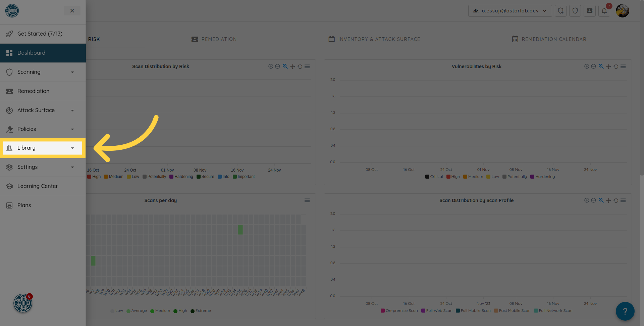Toggle Critical series in Vulnerabilities by Risk legend
Image resolution: width=644 pixels, height=326 pixels.
tap(434, 177)
